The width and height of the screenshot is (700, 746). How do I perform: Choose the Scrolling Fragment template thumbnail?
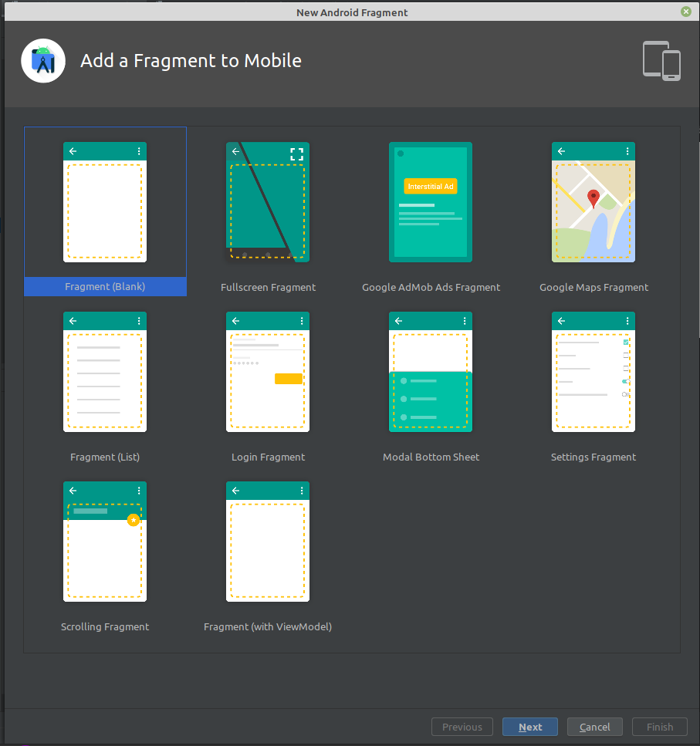tap(105, 542)
